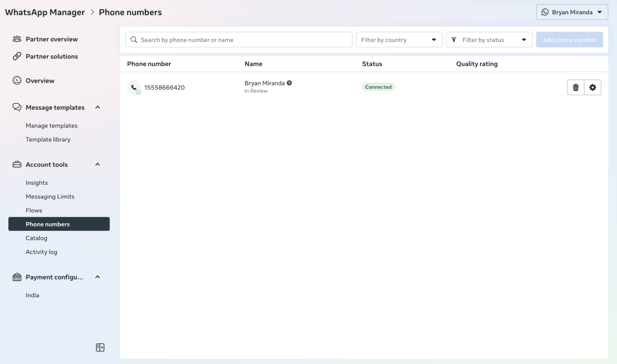Image resolution: width=617 pixels, height=364 pixels.
Task: Open the Bryan Miranda account dropdown
Action: 572,12
